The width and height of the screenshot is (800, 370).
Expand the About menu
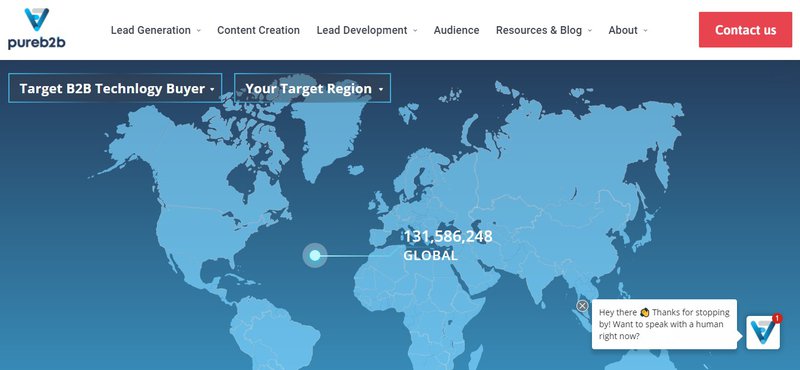pyautogui.click(x=628, y=30)
